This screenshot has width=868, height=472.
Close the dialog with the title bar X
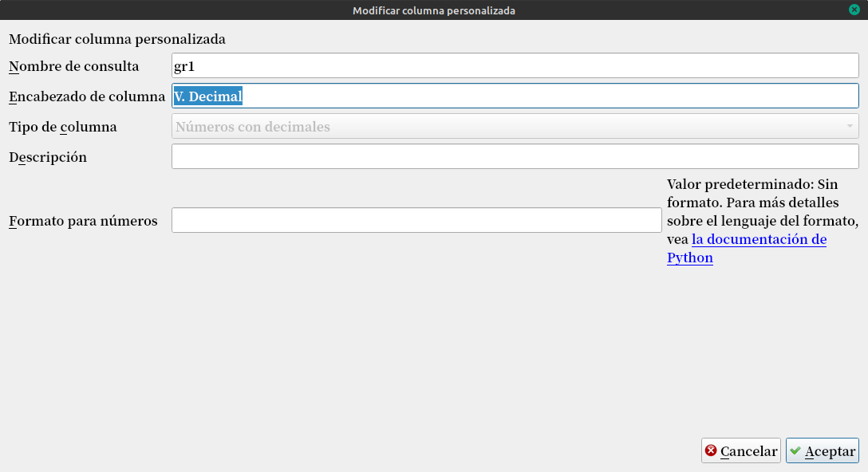pos(854,10)
